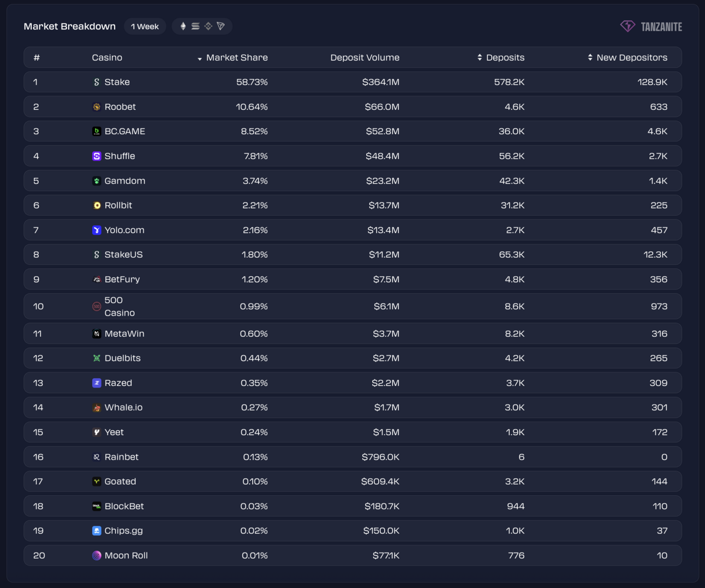Screen dimensions: 705x588
Task: Open the BC.GAME casino name link
Action: 125,132
